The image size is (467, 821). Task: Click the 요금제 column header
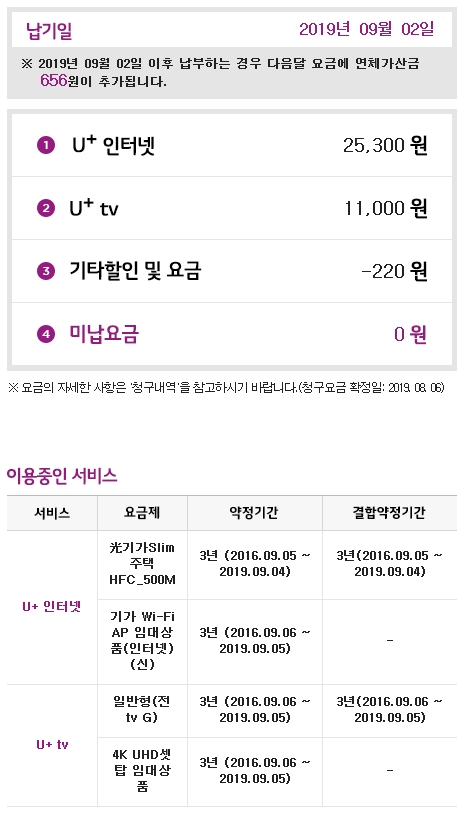point(142,513)
